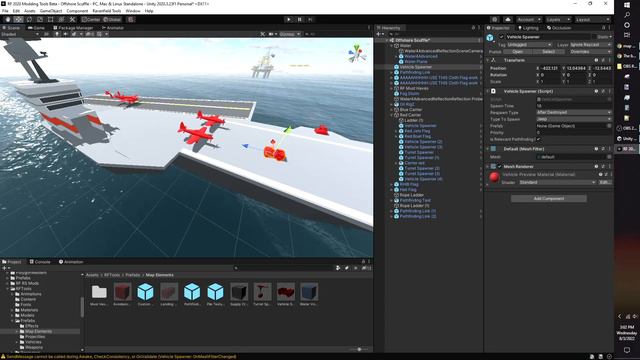The image size is (640, 360).
Task: Click the Play button
Action: (x=289, y=20)
